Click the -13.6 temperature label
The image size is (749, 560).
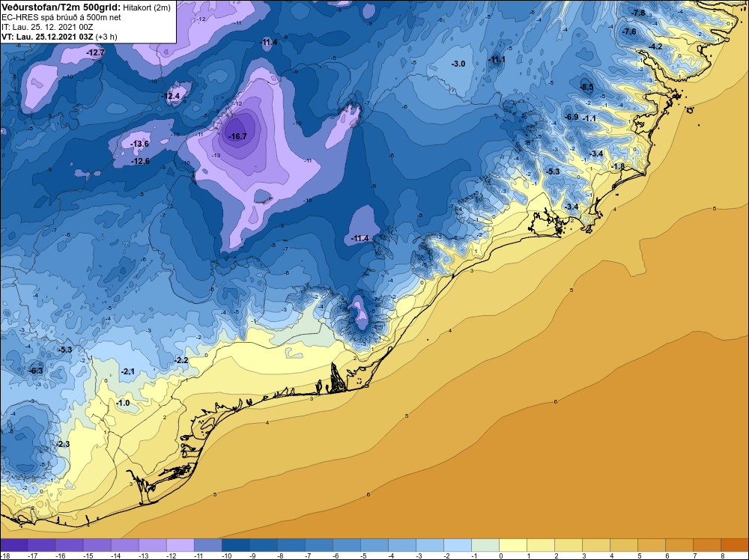(141, 144)
